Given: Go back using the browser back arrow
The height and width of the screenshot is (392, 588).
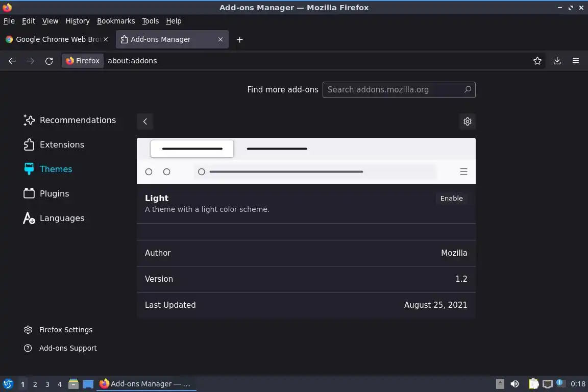Looking at the screenshot, I should tap(12, 61).
